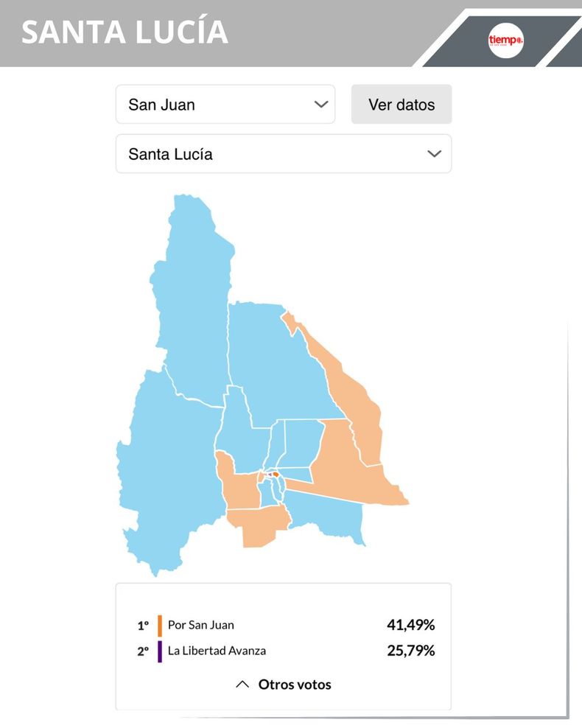Expand the Otros votos section
The height and width of the screenshot is (728, 582).
(294, 685)
